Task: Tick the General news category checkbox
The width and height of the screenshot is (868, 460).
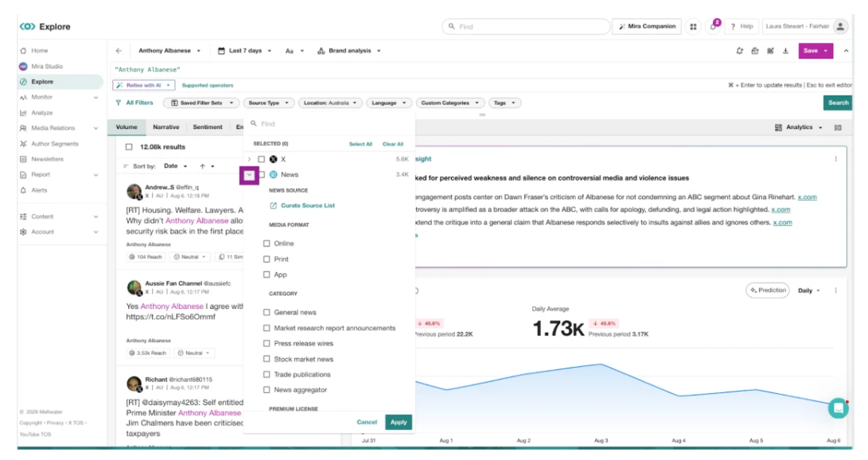Action: click(267, 313)
